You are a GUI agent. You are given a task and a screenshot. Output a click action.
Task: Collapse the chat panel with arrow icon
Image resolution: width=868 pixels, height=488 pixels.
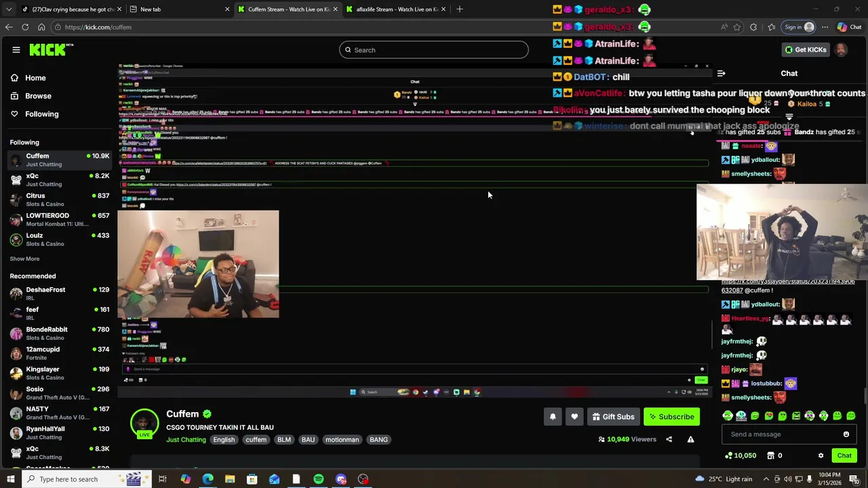(722, 73)
